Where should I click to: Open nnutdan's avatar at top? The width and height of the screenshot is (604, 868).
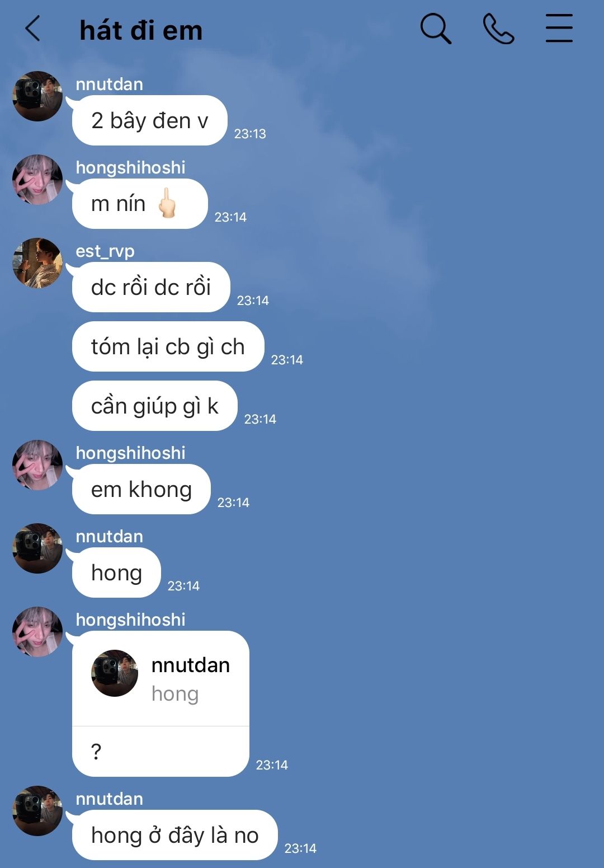tap(37, 96)
